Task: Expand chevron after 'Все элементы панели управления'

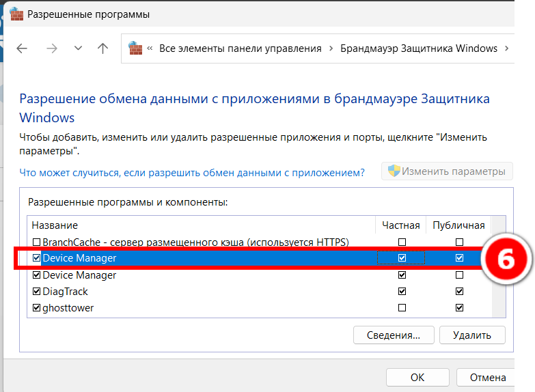Action: click(x=331, y=48)
